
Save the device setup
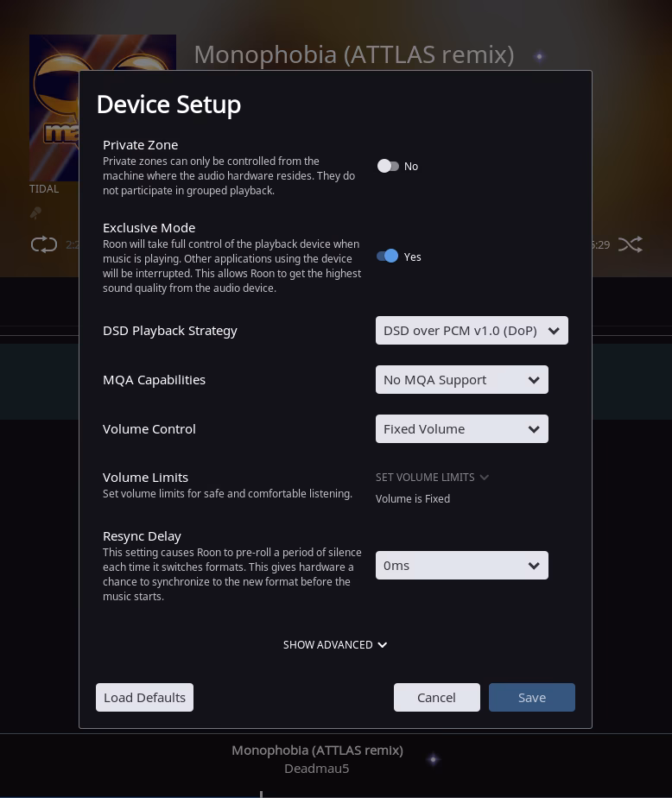[x=532, y=697]
